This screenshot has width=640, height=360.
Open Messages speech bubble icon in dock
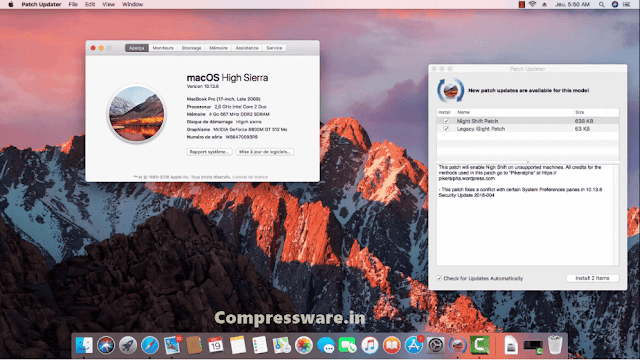point(326,345)
